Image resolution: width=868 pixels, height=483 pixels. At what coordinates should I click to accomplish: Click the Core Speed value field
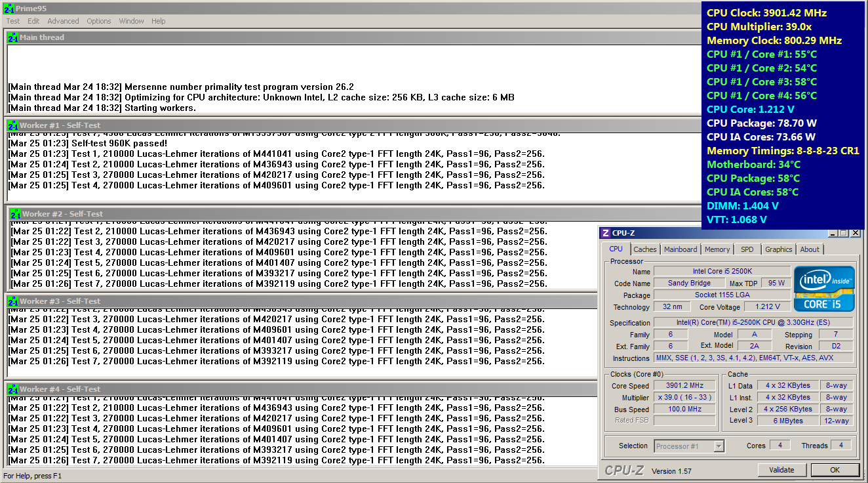[x=684, y=386]
